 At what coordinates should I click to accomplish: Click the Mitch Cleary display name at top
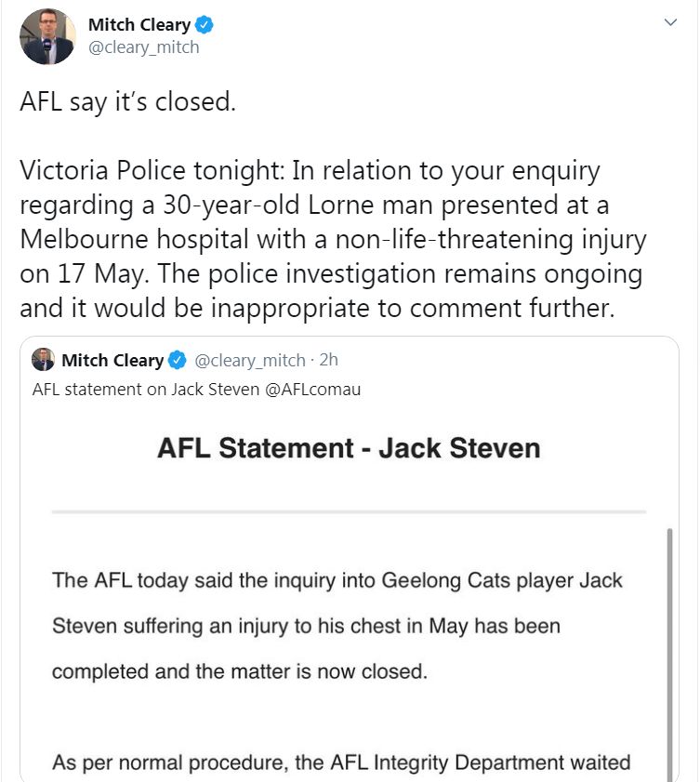[x=139, y=24]
